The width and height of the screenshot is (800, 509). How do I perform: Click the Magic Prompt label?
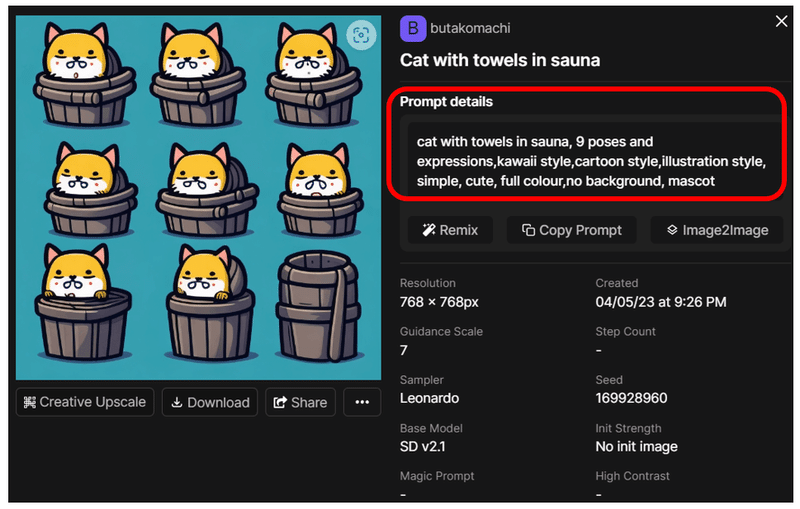coord(437,476)
